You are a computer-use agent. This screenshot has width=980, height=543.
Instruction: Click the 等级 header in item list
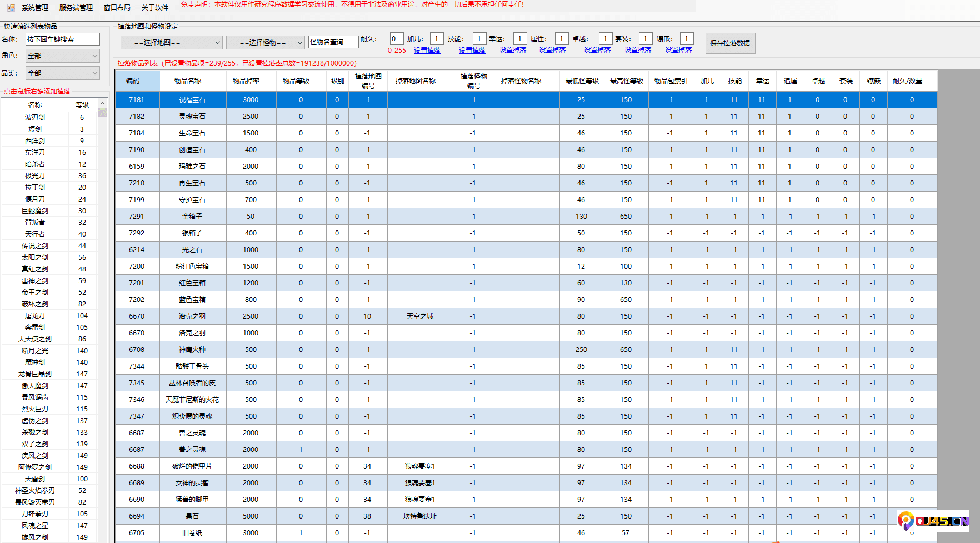(82, 105)
